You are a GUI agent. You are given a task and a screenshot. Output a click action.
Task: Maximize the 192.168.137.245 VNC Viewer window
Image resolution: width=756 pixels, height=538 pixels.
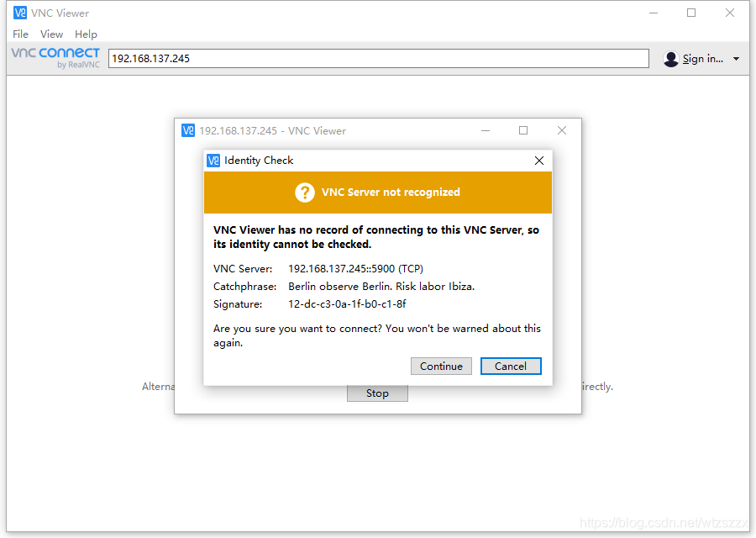523,131
